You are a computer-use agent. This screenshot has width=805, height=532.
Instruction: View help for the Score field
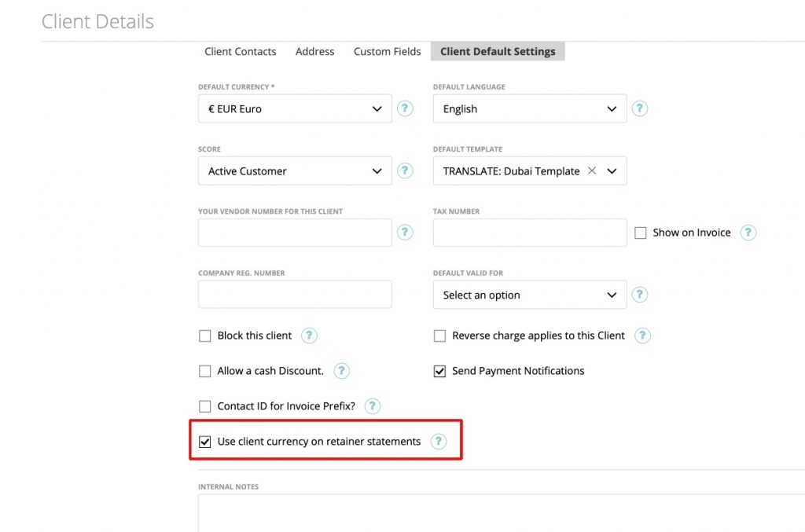pyautogui.click(x=405, y=171)
